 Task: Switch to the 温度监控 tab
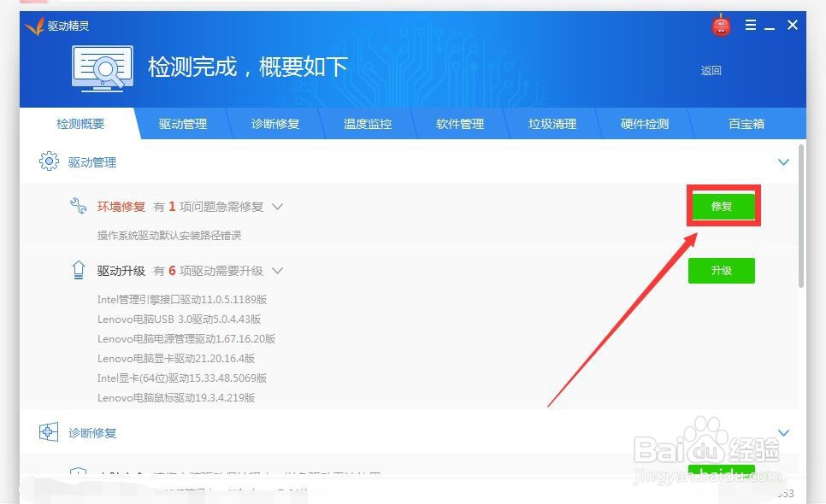pos(366,123)
